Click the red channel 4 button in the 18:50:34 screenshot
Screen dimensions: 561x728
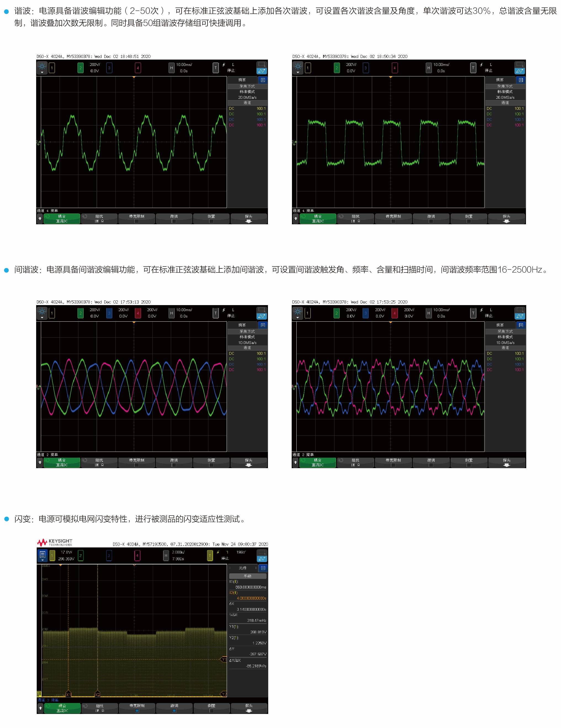pos(395,68)
